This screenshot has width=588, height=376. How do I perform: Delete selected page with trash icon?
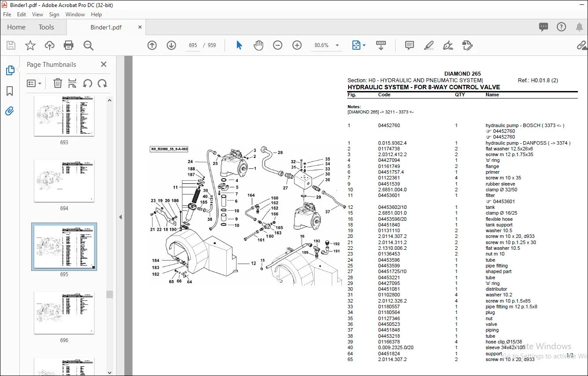tap(58, 83)
